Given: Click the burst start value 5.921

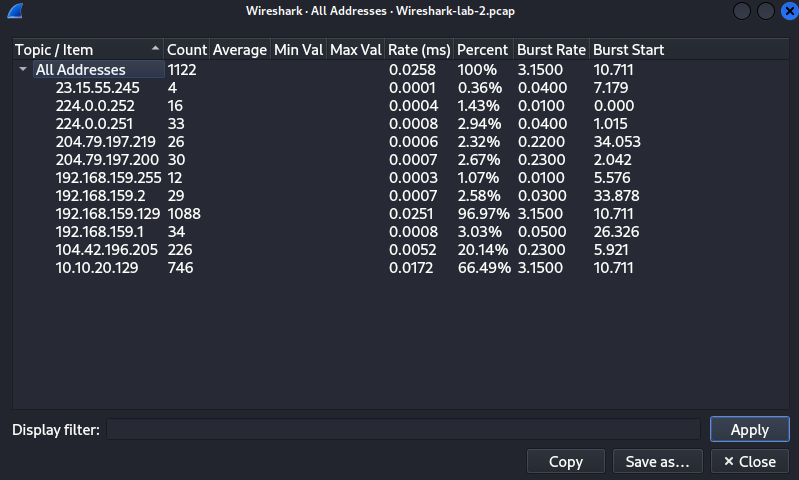Looking at the screenshot, I should [x=610, y=250].
